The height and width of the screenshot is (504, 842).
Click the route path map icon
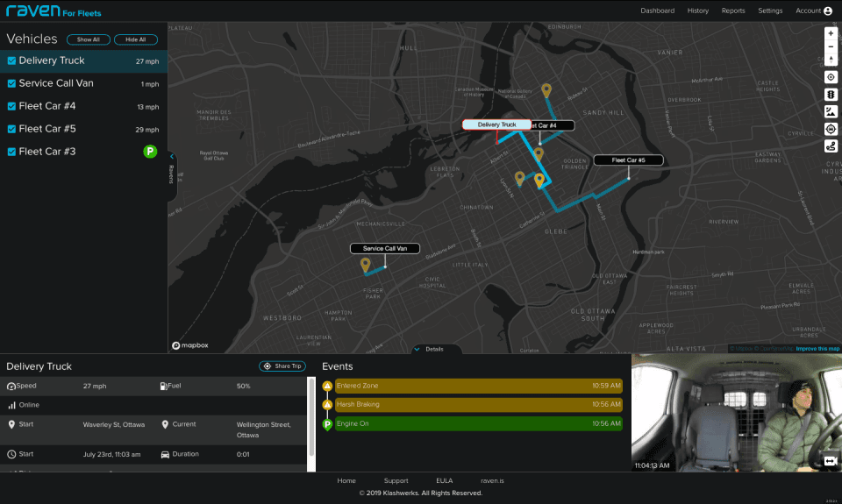(831, 146)
